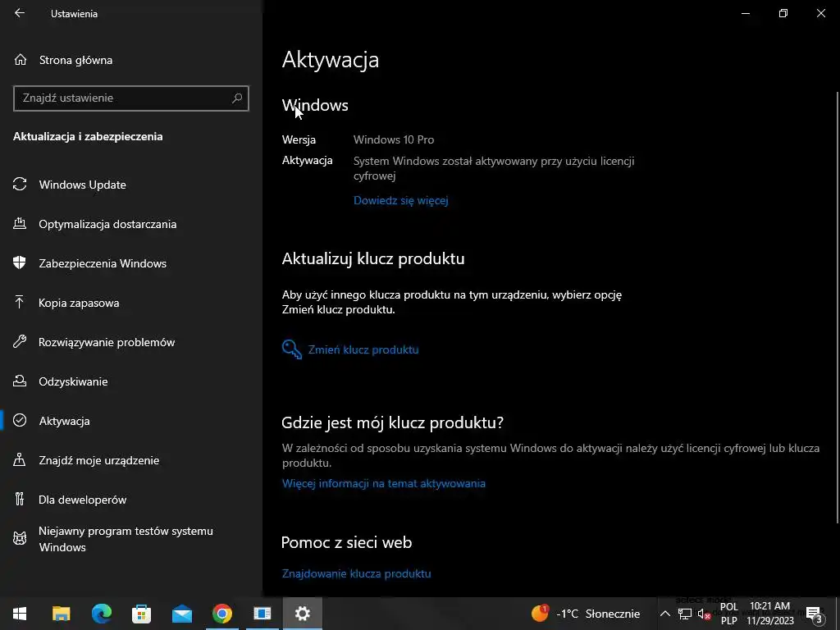Switch input language POL PLP indicator
The image size is (840, 630).
tap(728, 614)
